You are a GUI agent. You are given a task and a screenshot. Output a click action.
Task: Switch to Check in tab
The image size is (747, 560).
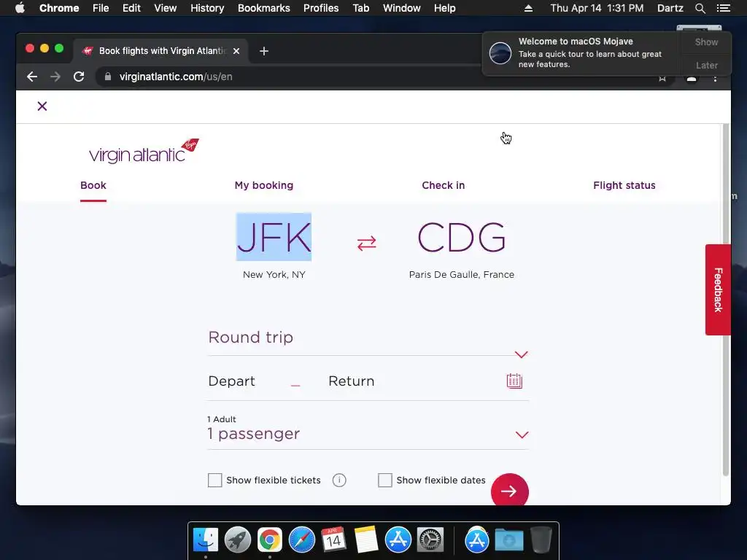[x=443, y=185]
